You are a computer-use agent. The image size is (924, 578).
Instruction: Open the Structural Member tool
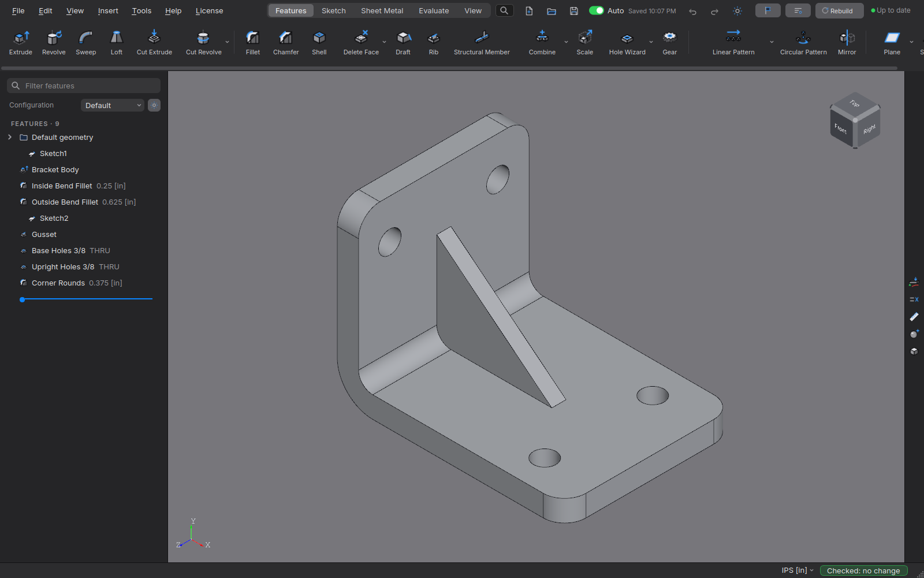482,43
